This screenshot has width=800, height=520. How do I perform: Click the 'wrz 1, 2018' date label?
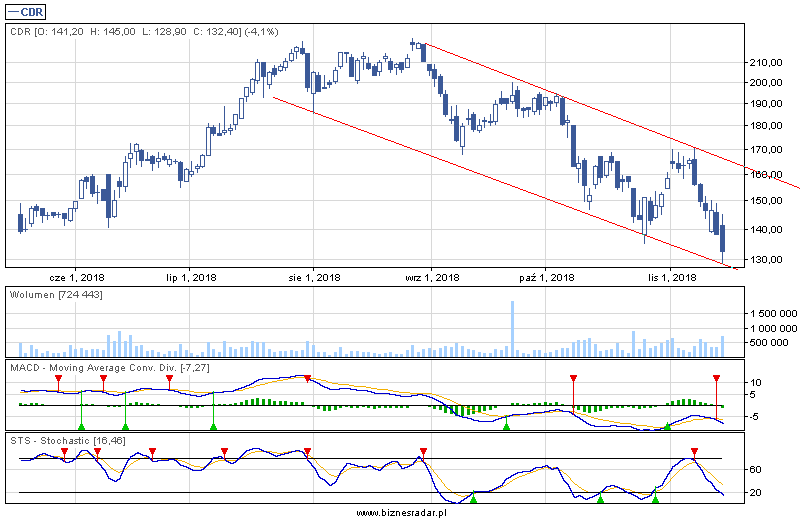[x=431, y=277]
